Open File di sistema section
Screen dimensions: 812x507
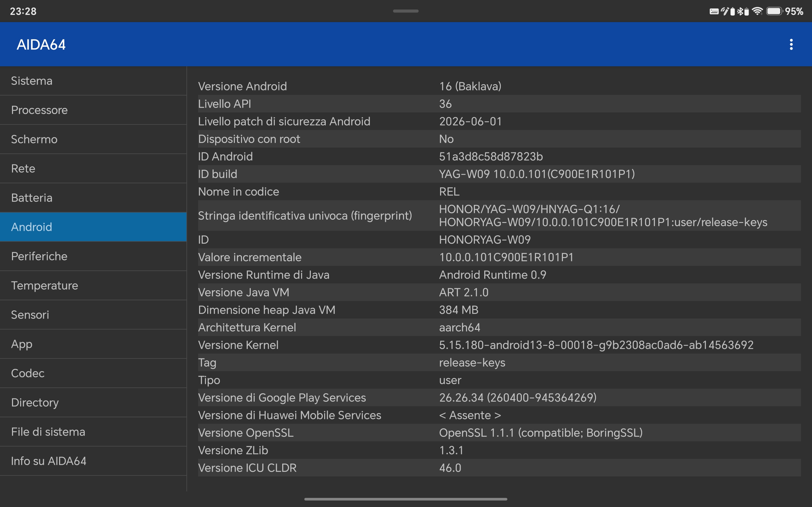(x=93, y=432)
